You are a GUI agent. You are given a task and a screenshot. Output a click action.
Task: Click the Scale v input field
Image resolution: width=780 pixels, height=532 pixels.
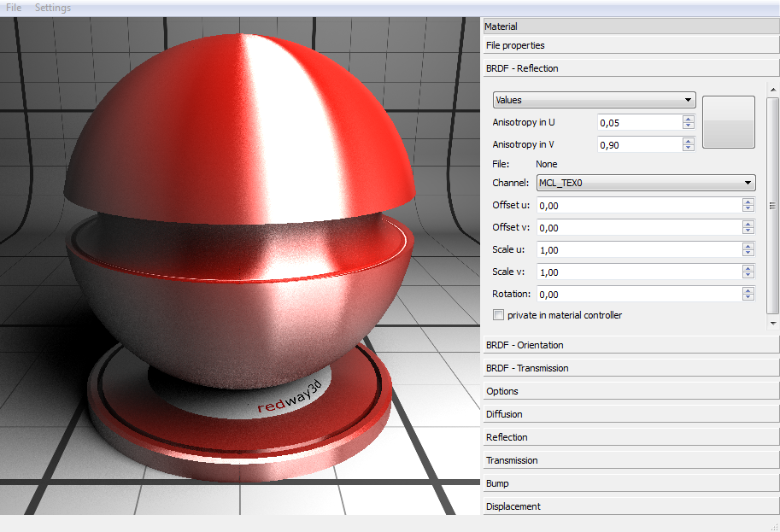point(638,272)
